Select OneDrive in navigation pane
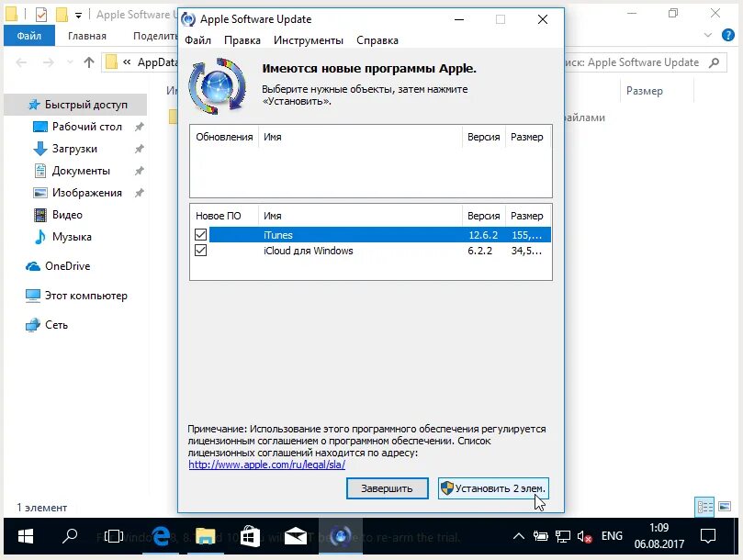The image size is (743, 560). click(58, 266)
